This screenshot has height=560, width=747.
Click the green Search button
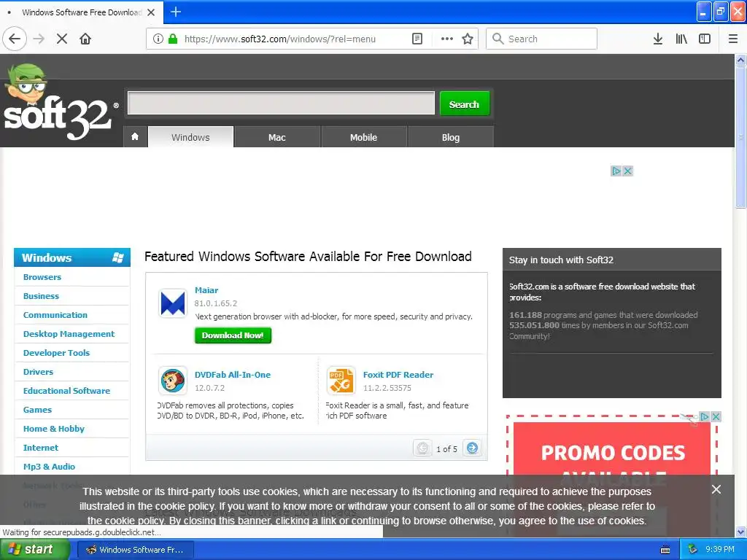465,104
